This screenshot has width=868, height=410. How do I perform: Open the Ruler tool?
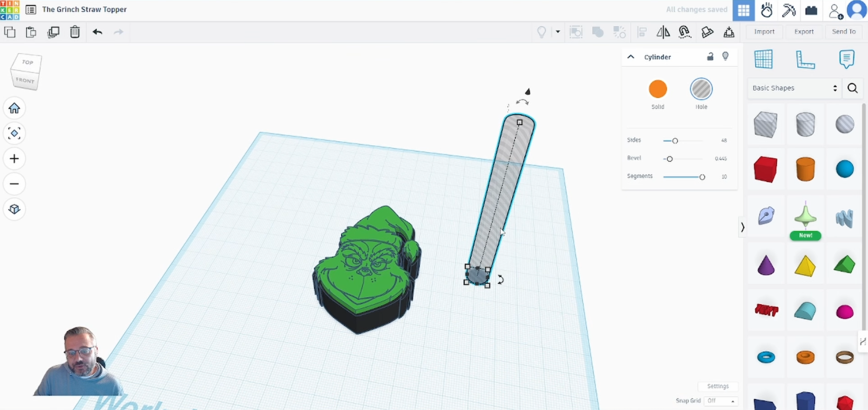(805, 59)
